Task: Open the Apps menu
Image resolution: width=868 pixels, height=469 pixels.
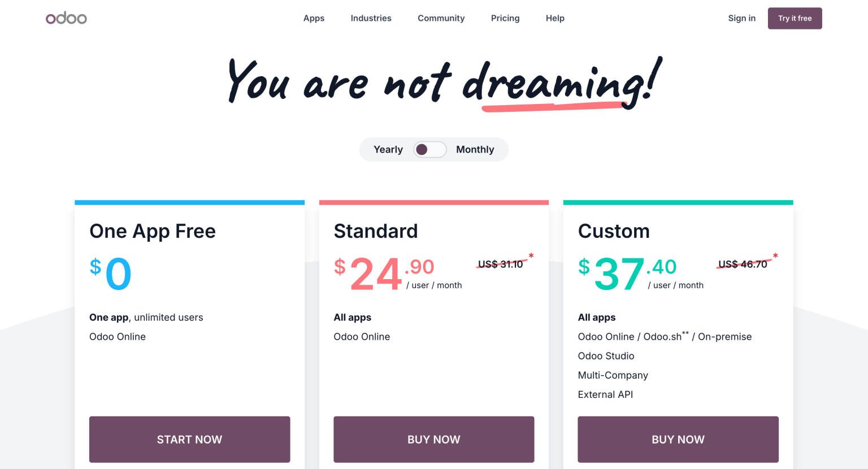Action: coord(314,18)
